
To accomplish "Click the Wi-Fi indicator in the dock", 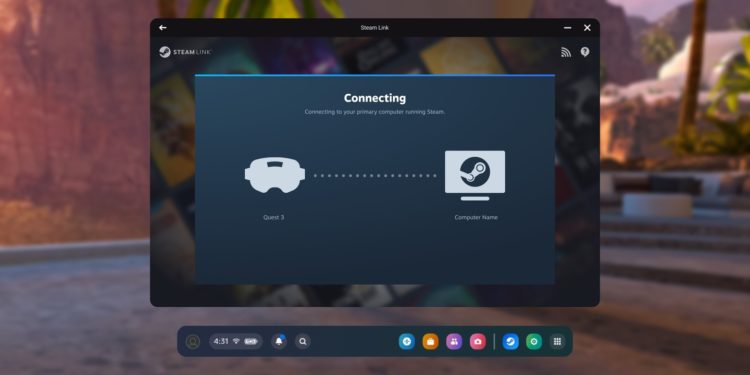I will 236,342.
